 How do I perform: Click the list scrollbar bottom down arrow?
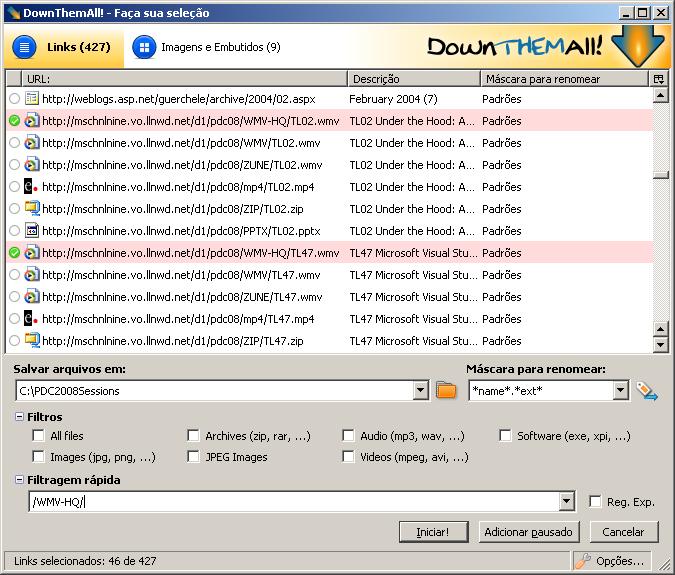pyautogui.click(x=660, y=345)
